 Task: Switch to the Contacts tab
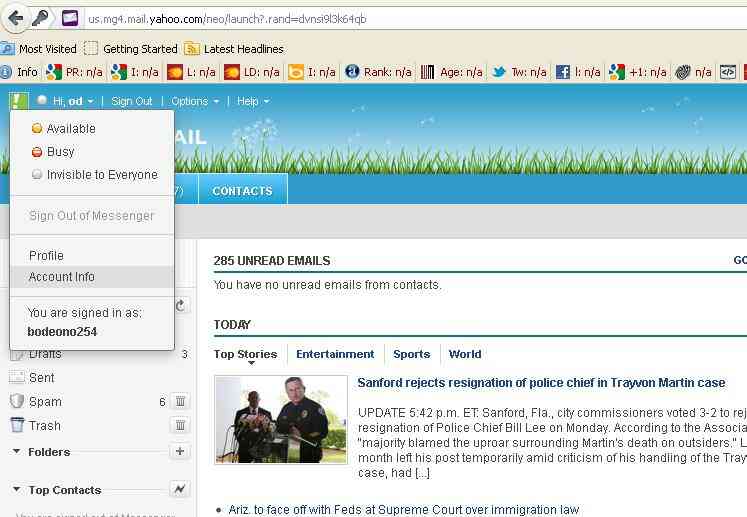[x=242, y=190]
